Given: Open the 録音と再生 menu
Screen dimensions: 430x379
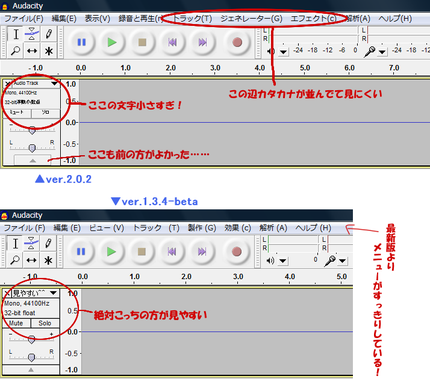Looking at the screenshot, I should (x=140, y=19).
